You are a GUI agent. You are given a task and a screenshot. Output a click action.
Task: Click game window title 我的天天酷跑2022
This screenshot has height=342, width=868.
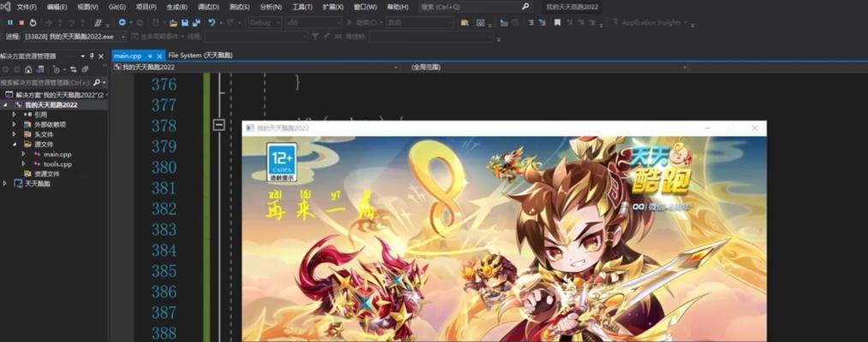[x=282, y=128]
